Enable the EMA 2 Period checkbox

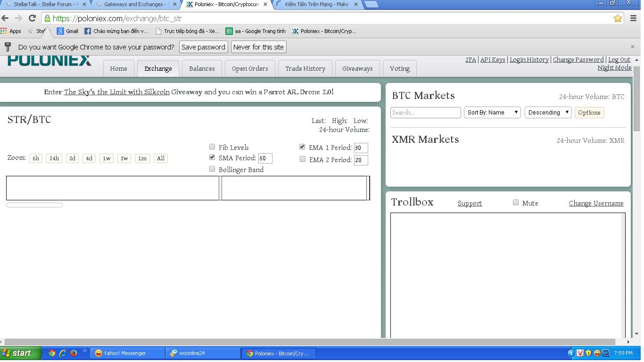[303, 159]
